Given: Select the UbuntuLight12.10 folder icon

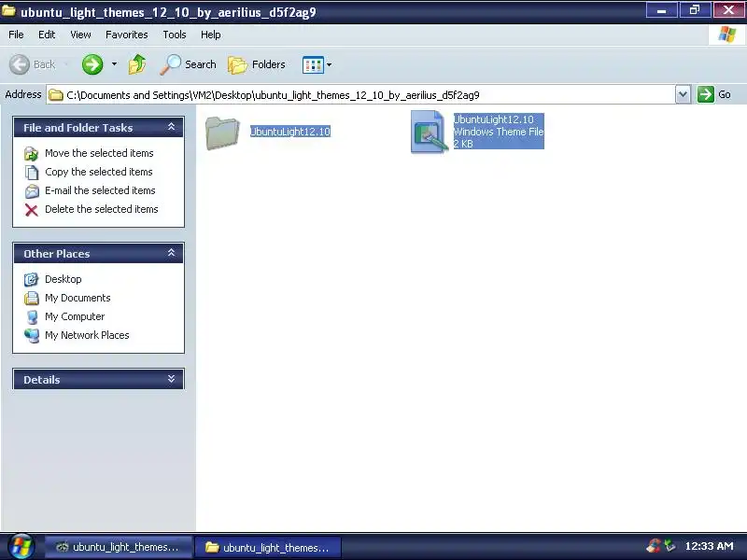Looking at the screenshot, I should (x=222, y=133).
